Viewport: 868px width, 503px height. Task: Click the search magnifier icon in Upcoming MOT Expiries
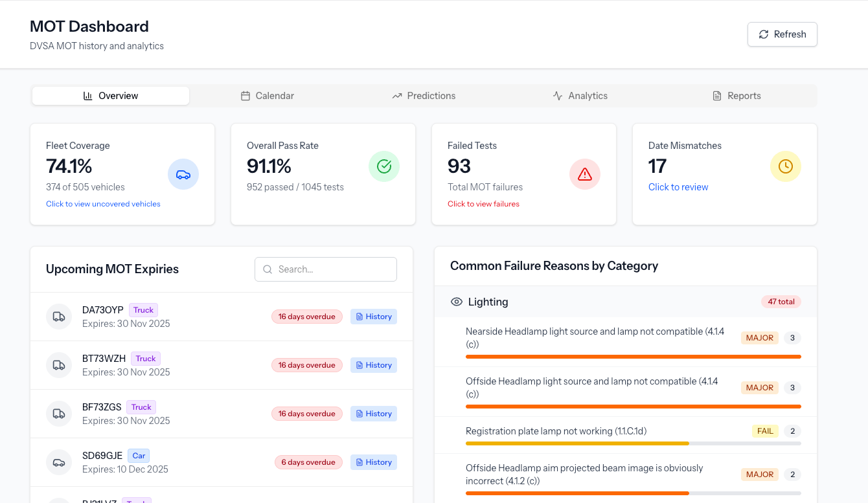[x=268, y=269]
